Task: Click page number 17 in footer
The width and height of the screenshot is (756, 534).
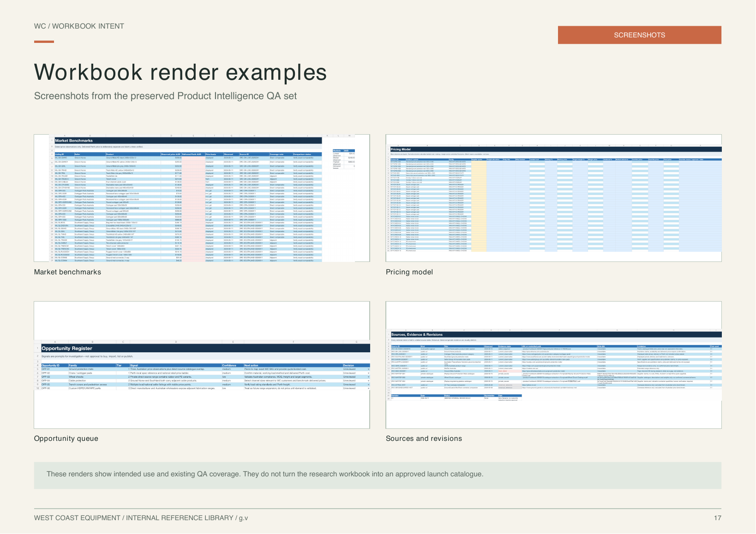Action: click(718, 518)
